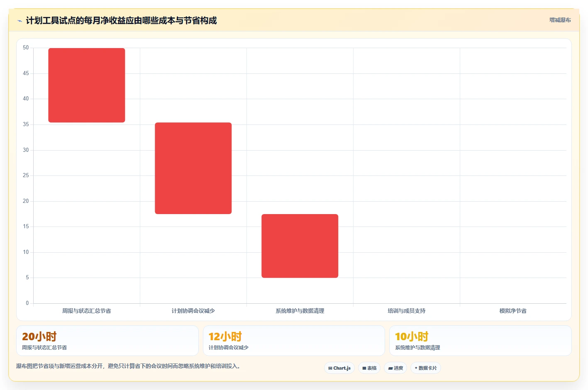Click x-axis label 计划协调会议减少

[193, 311]
